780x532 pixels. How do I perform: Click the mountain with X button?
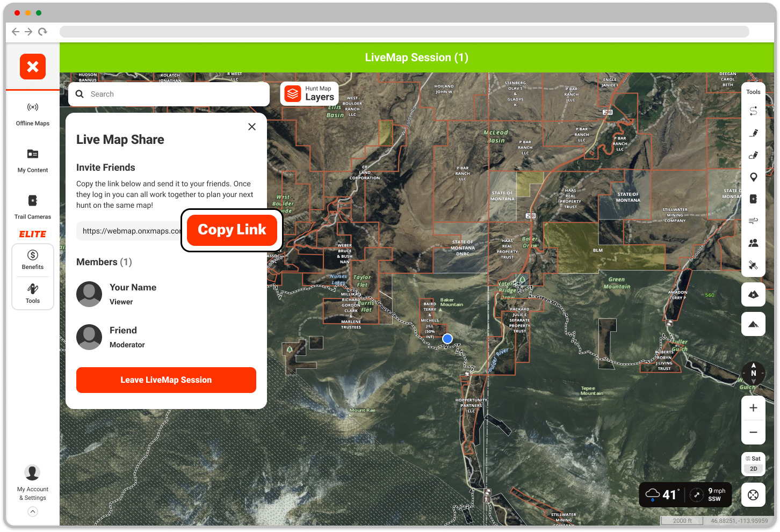(753, 294)
